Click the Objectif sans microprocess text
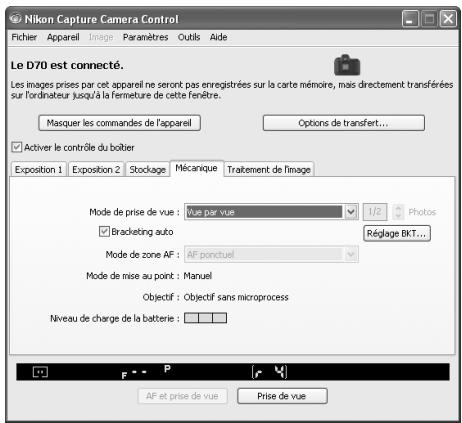This screenshot has width=462, height=423. pyautogui.click(x=236, y=297)
